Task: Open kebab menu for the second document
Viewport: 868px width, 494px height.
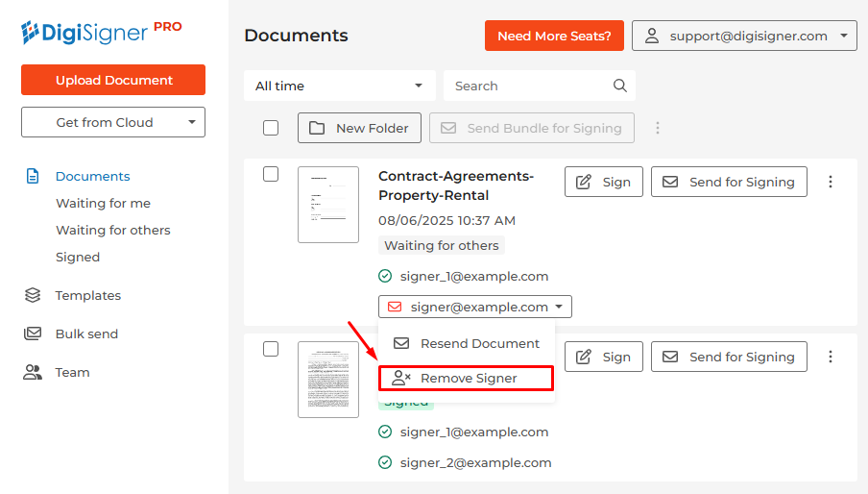Action: point(831,357)
